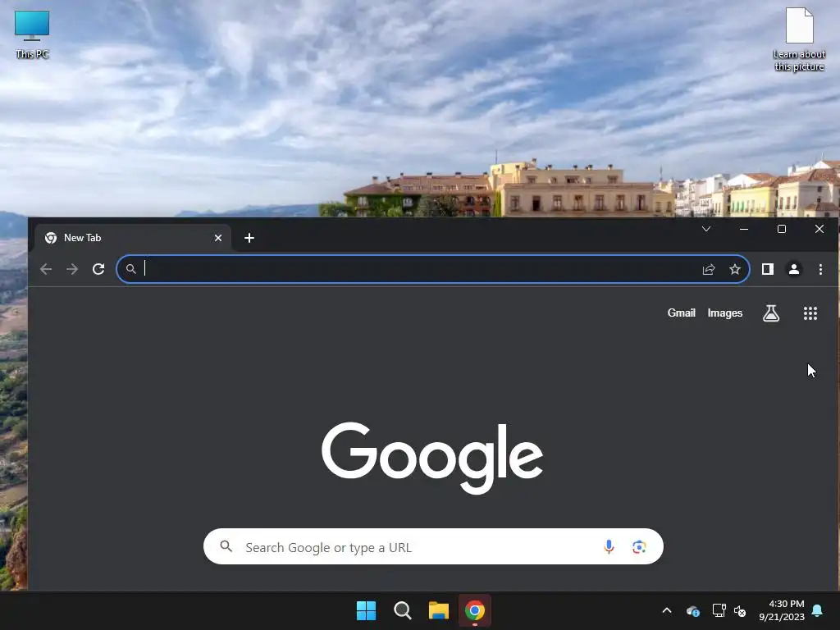The image size is (840, 630).
Task: Open the Windows Start menu
Action: coord(367,610)
